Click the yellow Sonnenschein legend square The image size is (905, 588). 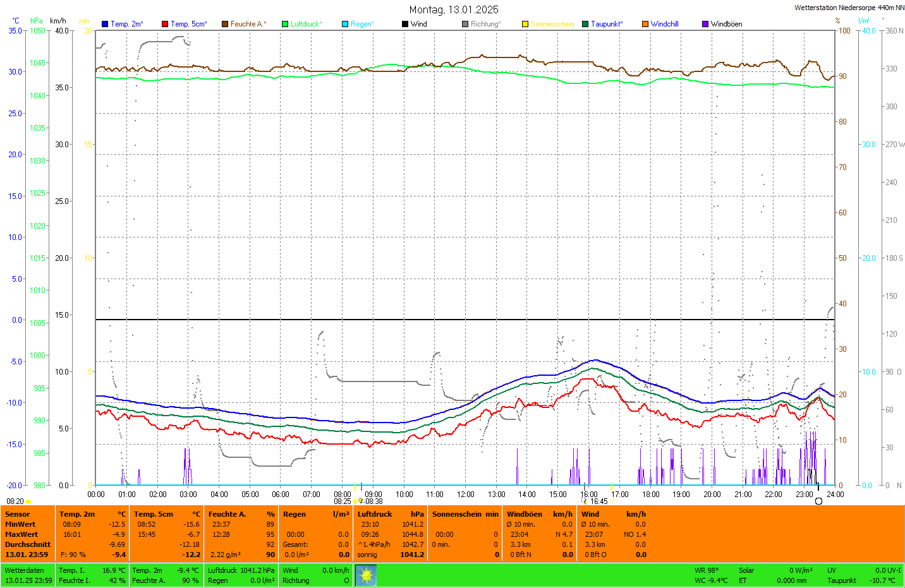525,24
